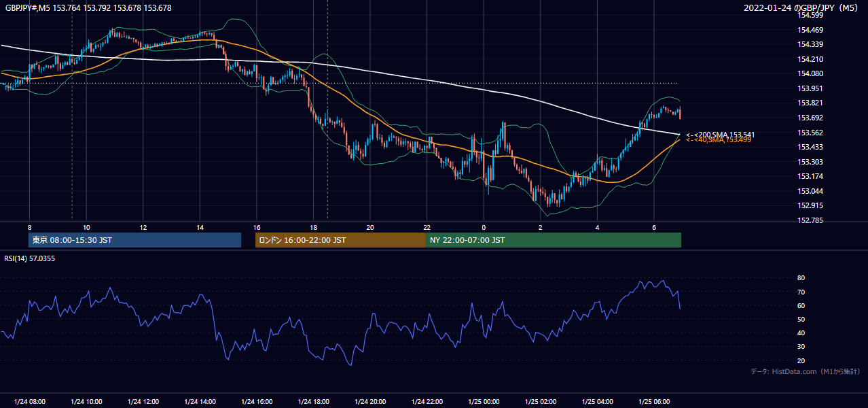
Task: Click the RSI(14) 57.0355 indicator label
Action: [29, 258]
